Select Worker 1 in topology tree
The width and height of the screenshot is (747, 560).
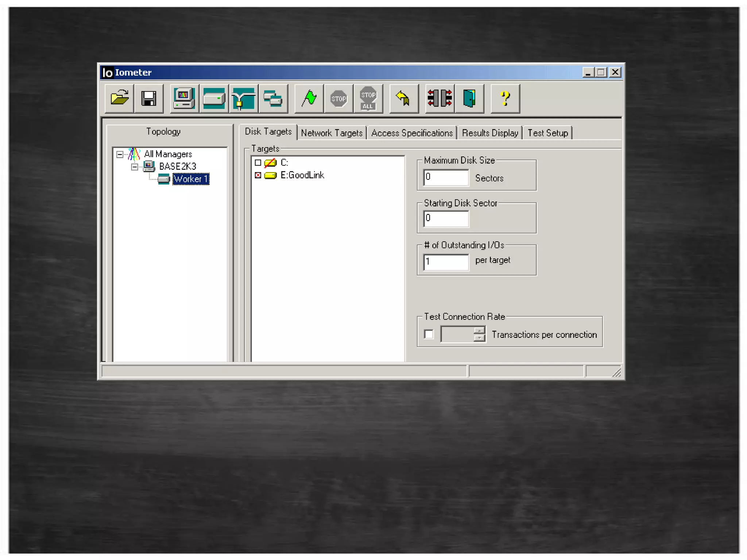click(191, 179)
